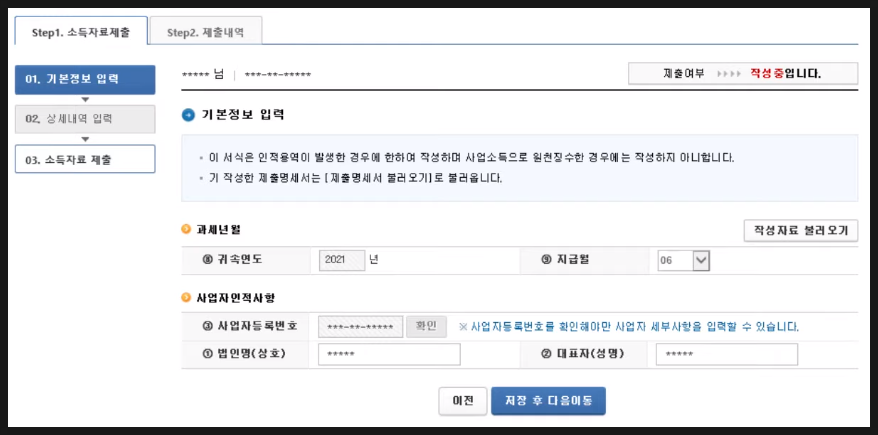Image resolution: width=878 pixels, height=435 pixels.
Task: Focus the 사업자등록번호 input field
Action: coord(360,327)
